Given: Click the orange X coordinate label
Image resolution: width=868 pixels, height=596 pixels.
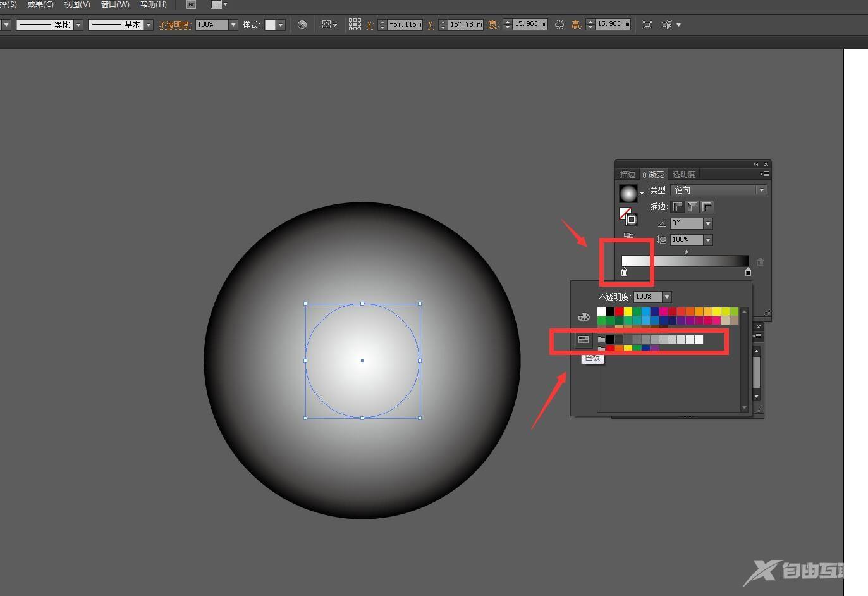Looking at the screenshot, I should click(x=370, y=25).
